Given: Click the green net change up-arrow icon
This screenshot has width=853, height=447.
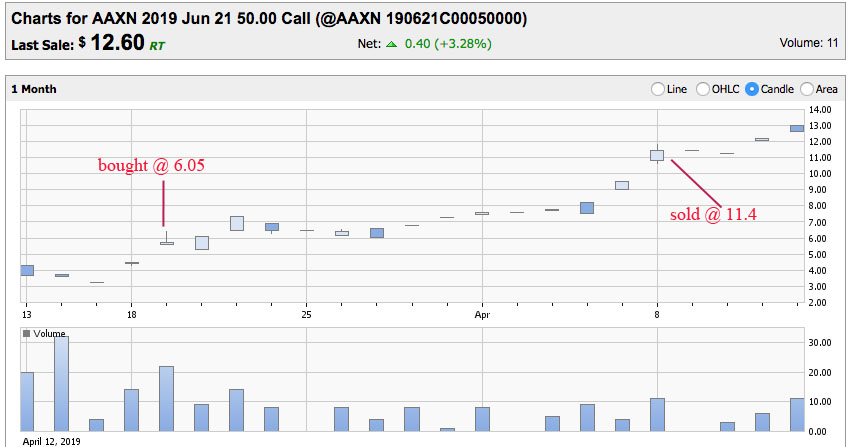Looking at the screenshot, I should coord(391,44).
